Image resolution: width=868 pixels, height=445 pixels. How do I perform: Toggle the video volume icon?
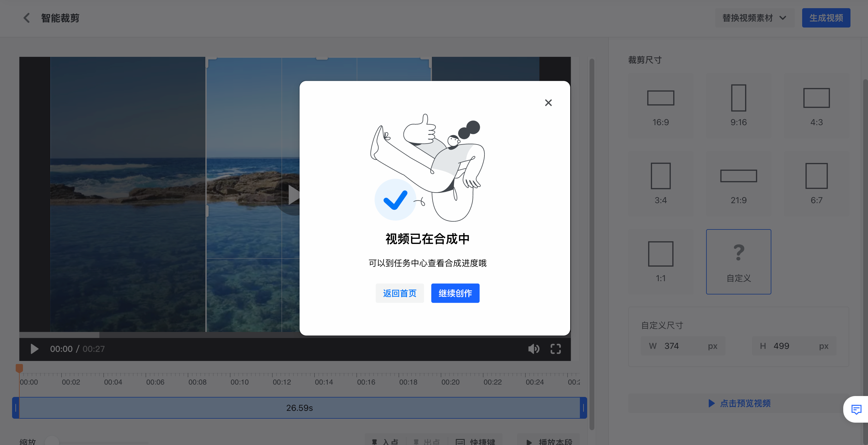pyautogui.click(x=534, y=349)
